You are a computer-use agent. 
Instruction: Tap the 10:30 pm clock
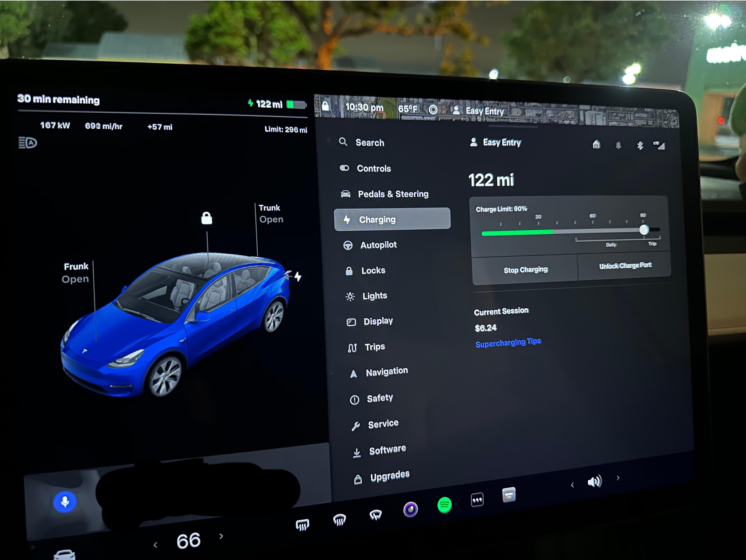pos(364,107)
